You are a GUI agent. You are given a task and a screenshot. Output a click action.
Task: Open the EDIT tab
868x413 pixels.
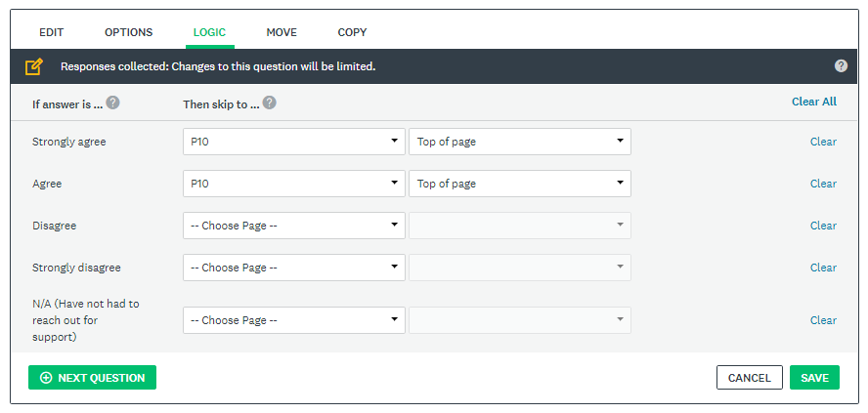(x=52, y=32)
